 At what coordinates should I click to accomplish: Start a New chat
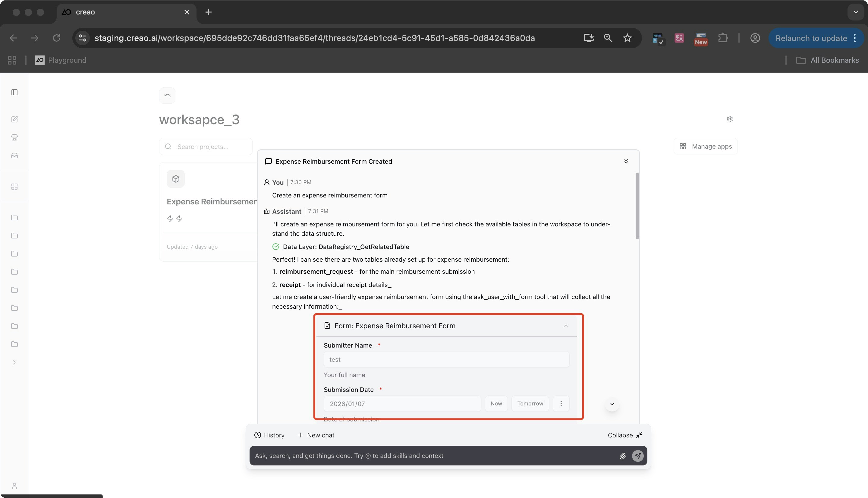point(316,435)
